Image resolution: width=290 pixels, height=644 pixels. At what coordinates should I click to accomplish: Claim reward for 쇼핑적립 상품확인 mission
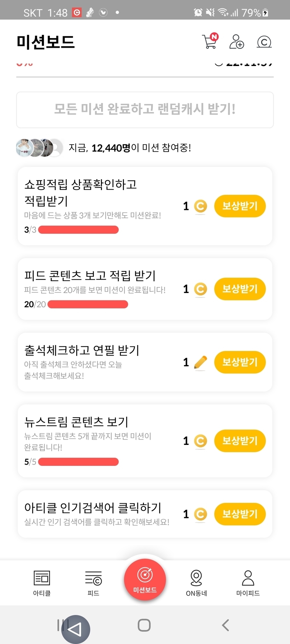(240, 206)
